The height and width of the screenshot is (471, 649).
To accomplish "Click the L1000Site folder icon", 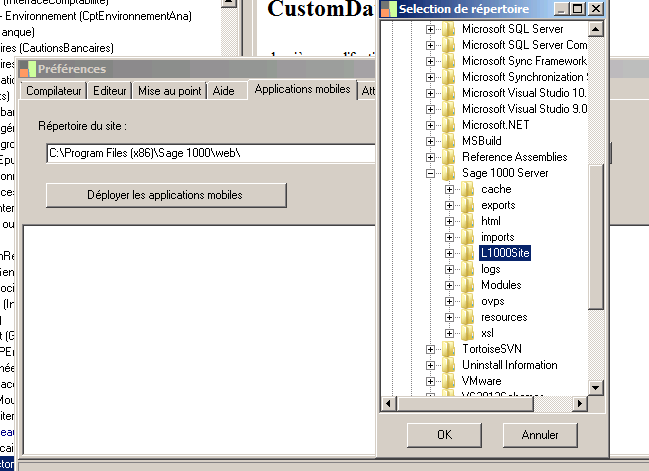I will pos(467,253).
